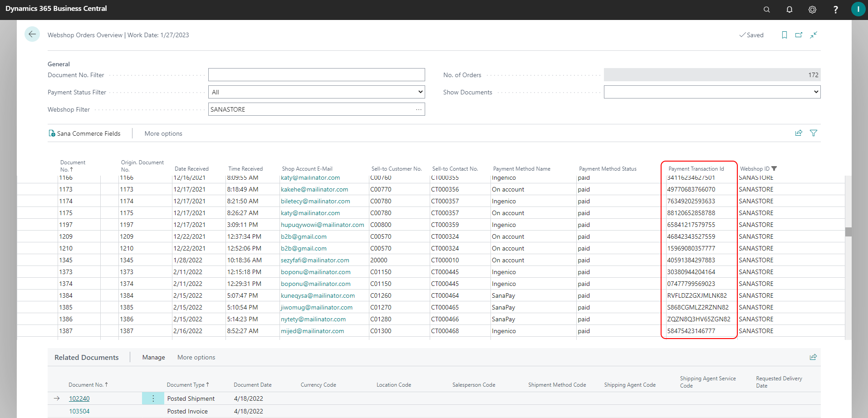868x418 pixels.
Task: Click Posted Invoice document type cell
Action: click(187, 411)
